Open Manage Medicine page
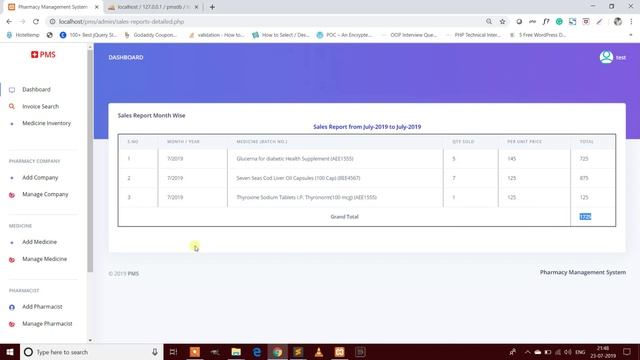640x360 pixels. [x=44, y=259]
